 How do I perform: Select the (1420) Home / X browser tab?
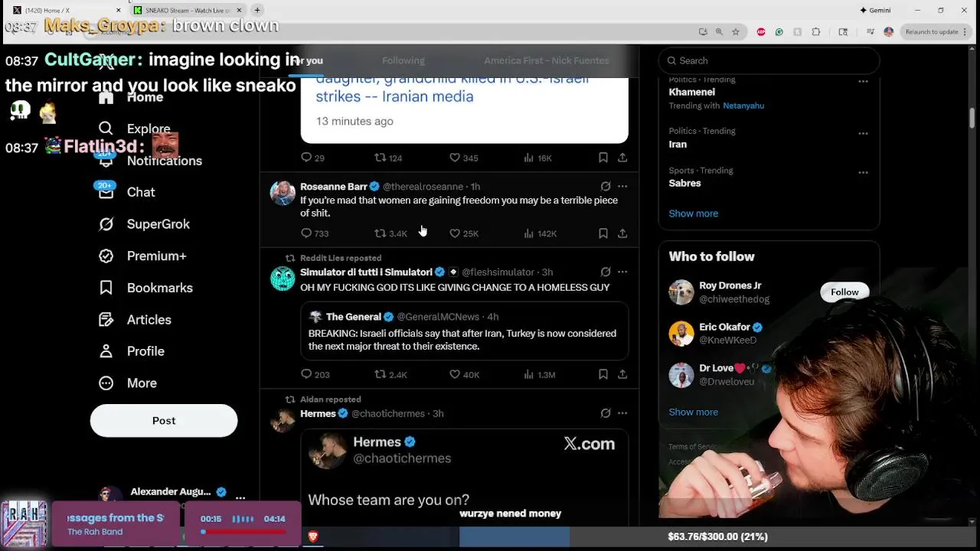(x=67, y=10)
